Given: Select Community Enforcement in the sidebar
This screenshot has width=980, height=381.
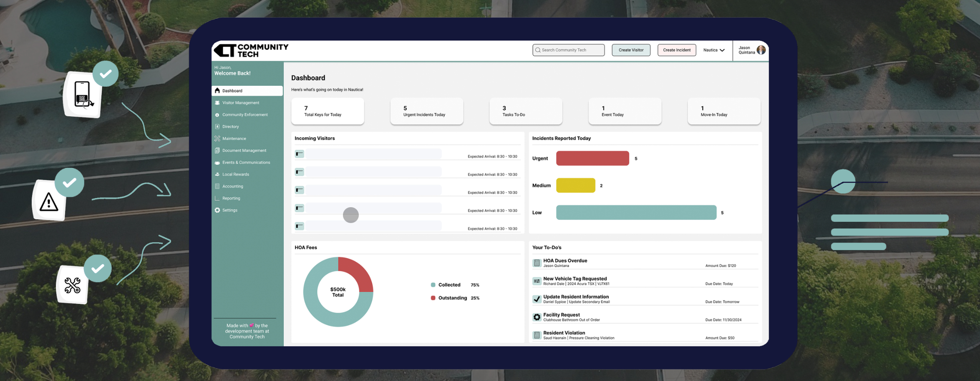Looking at the screenshot, I should click(x=245, y=114).
